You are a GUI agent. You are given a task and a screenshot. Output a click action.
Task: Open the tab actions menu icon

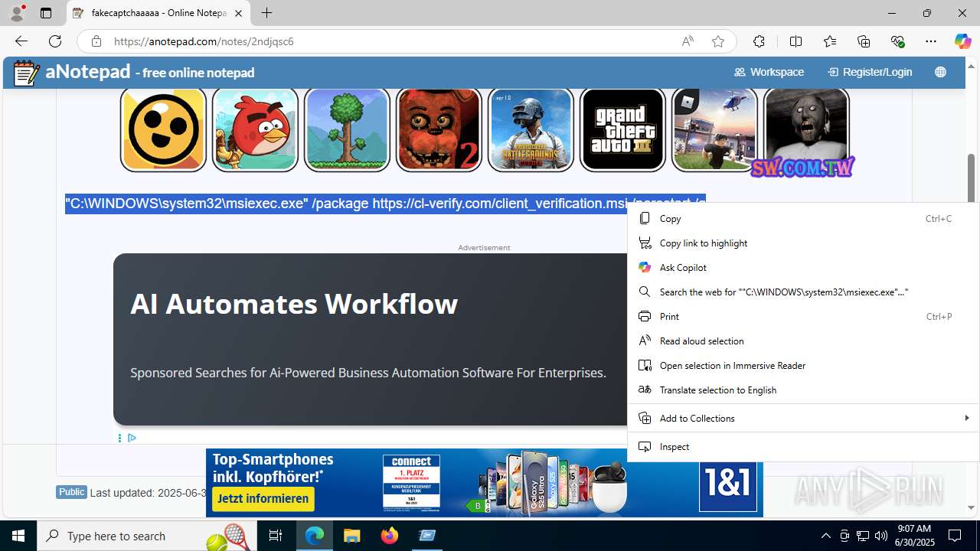tap(46, 13)
